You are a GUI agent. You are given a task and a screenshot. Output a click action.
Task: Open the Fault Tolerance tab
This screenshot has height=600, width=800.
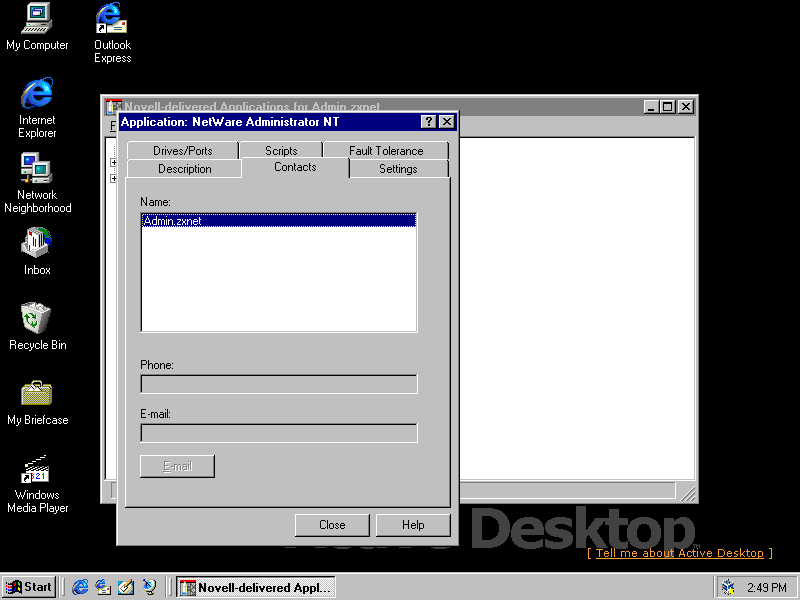coord(386,151)
